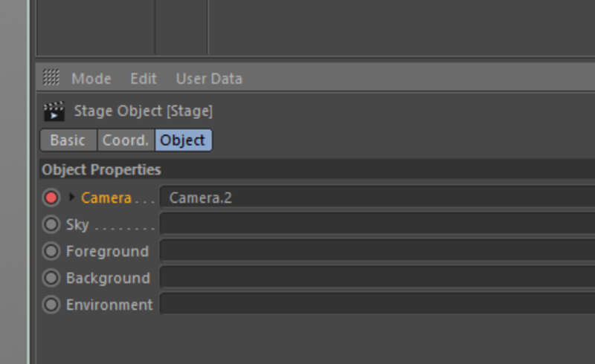The image size is (595, 364).
Task: Toggle the Environment keyframe circle
Action: coord(51,305)
